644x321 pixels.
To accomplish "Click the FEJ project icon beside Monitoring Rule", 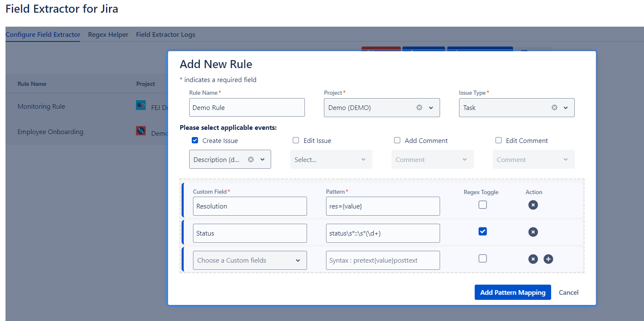I will pyautogui.click(x=141, y=105).
